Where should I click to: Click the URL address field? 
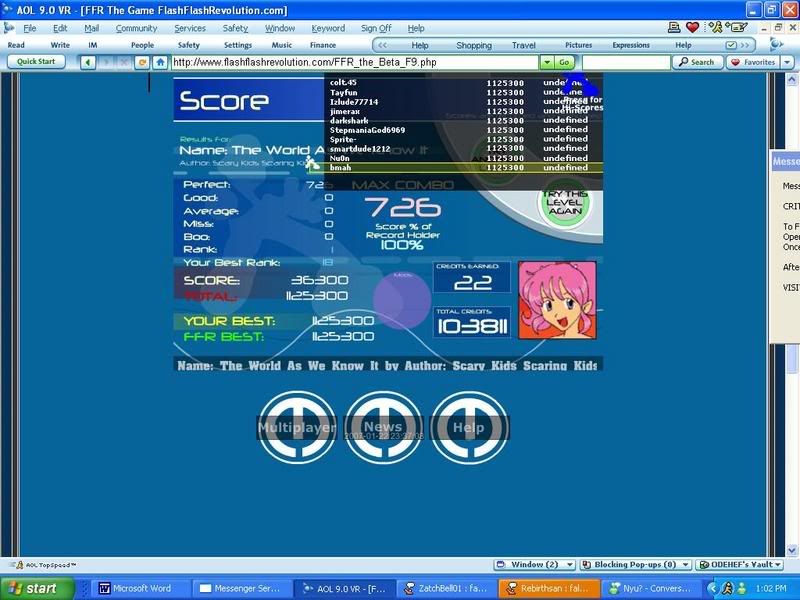[x=355, y=62]
